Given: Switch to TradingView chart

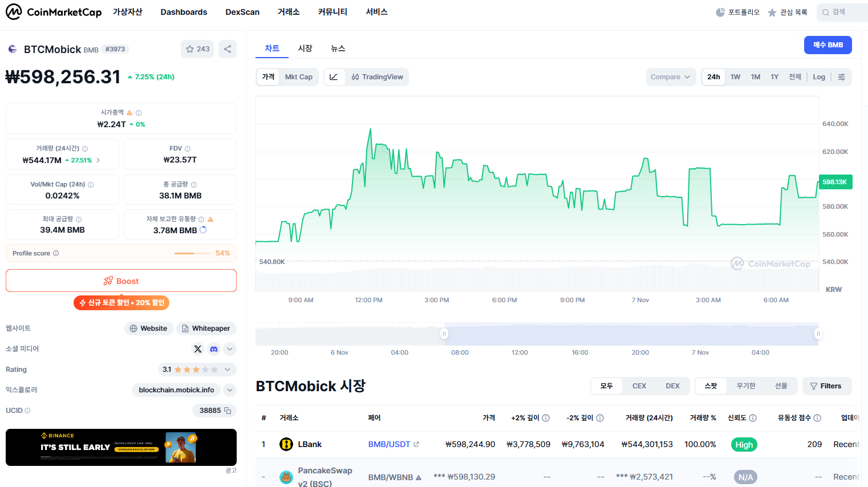Looking at the screenshot, I should 377,77.
